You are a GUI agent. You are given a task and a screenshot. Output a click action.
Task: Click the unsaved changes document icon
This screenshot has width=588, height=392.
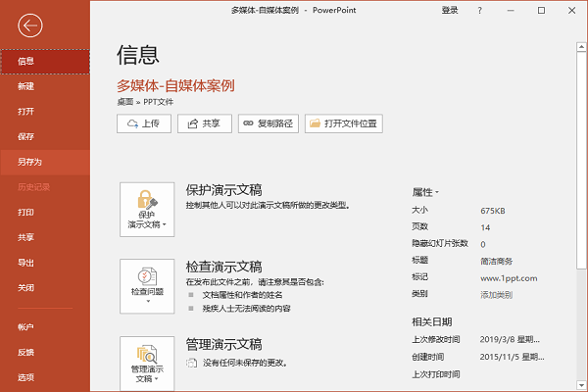point(192,363)
